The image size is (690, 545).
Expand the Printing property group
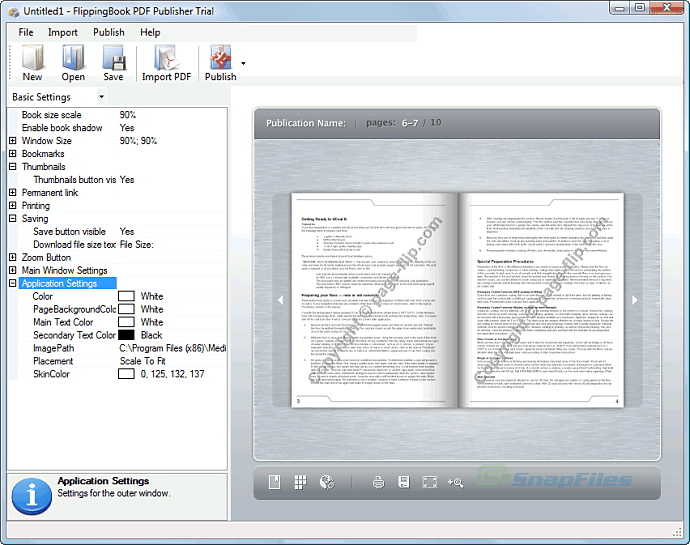coord(13,205)
